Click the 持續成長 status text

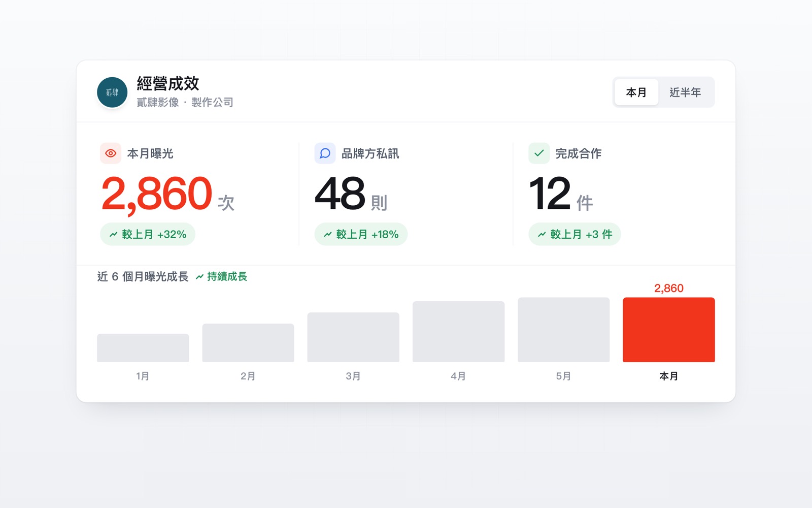(x=227, y=277)
